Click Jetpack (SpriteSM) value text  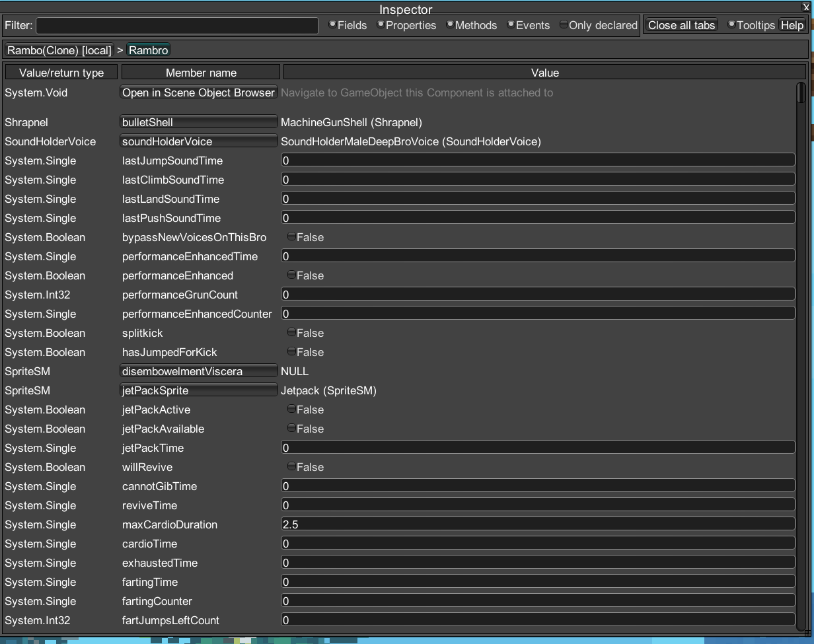(328, 390)
